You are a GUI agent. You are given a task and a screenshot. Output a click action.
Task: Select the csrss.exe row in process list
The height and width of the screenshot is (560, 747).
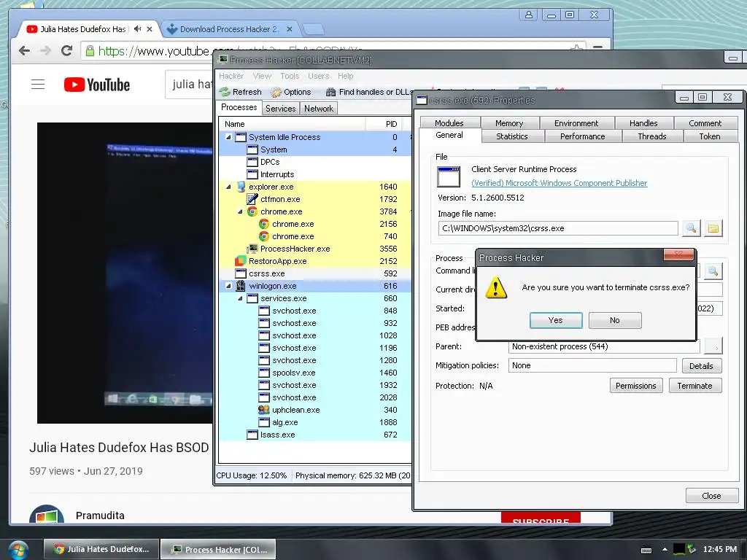pyautogui.click(x=315, y=273)
